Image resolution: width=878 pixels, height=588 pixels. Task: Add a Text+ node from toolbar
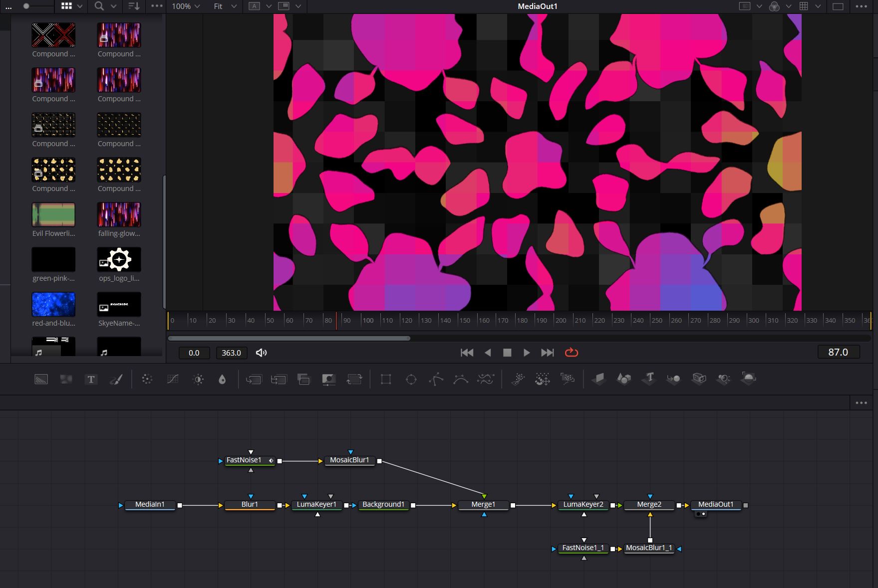(91, 380)
